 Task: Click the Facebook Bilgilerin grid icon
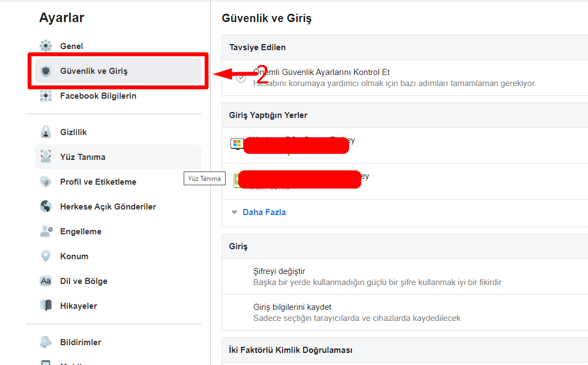pos(46,96)
